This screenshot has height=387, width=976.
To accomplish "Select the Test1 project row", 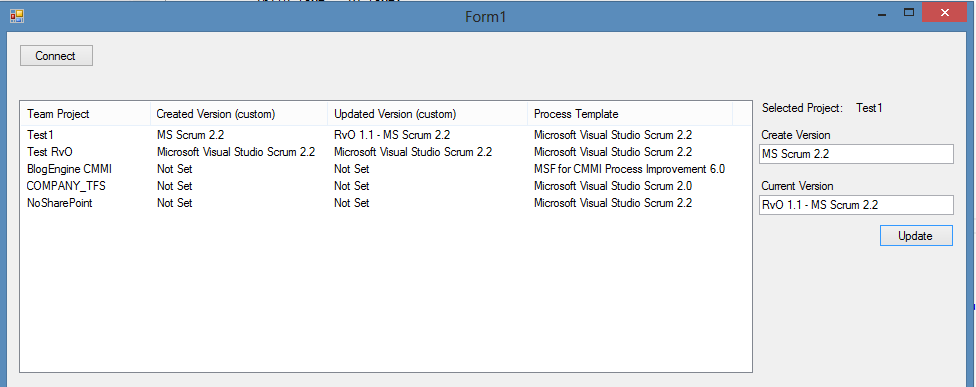I will point(385,134).
